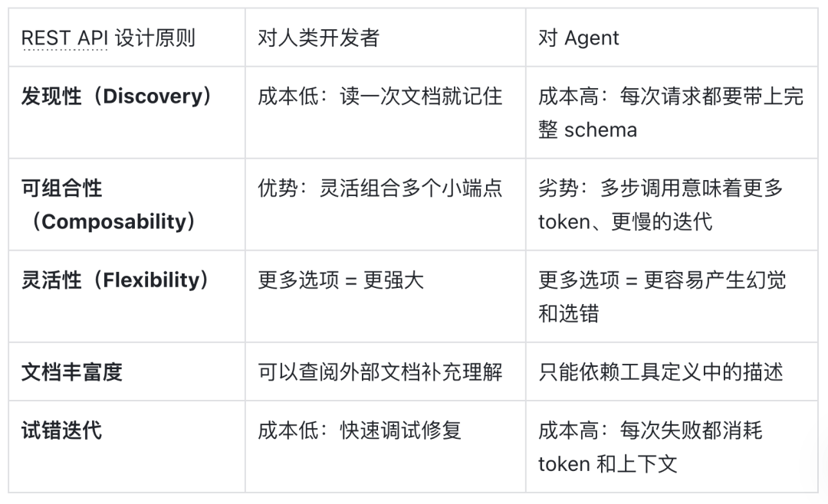The width and height of the screenshot is (828, 504).
Task: Select the 优势：灵活组合多个小端点 cell
Action: pyautogui.click(x=379, y=188)
